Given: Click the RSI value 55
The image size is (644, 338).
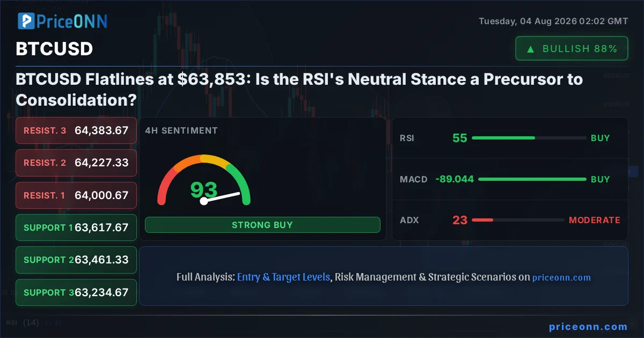Looking at the screenshot, I should [460, 138].
